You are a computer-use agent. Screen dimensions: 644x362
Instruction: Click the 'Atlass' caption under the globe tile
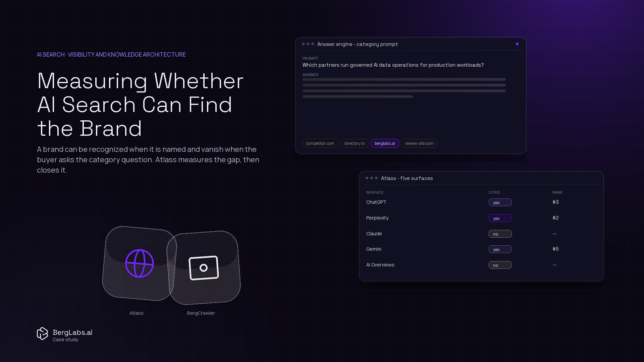pos(137,313)
